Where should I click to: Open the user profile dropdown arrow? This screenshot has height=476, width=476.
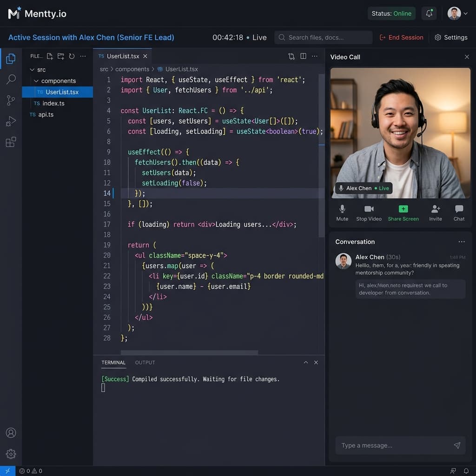coord(465,13)
